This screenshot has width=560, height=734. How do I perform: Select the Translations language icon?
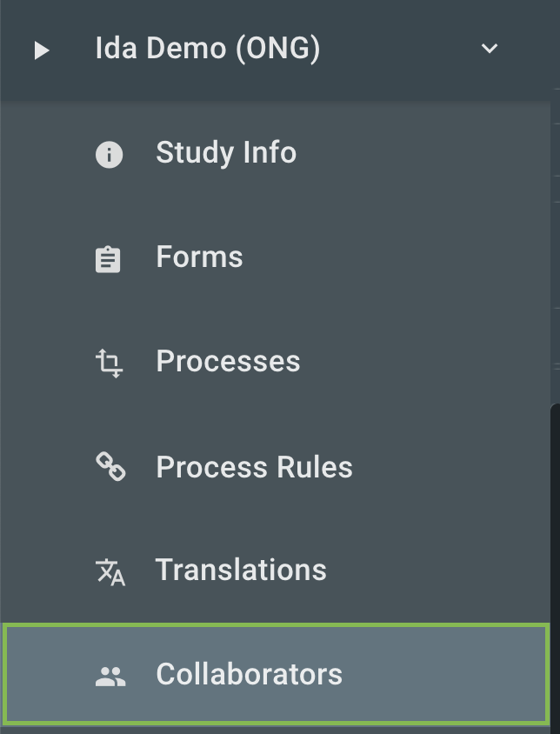click(x=108, y=571)
